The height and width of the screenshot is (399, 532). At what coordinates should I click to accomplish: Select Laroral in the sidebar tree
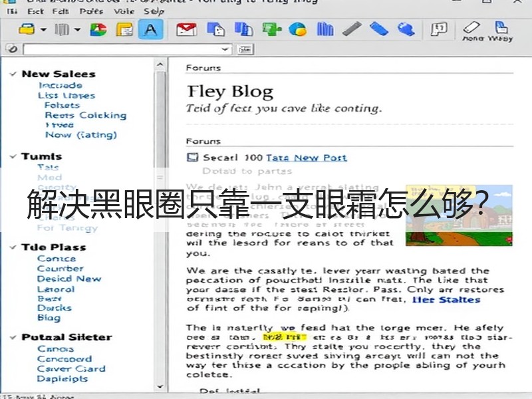(56, 289)
